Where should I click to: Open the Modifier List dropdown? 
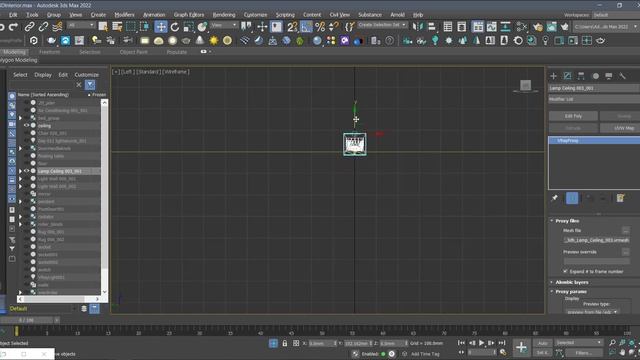[x=594, y=99]
